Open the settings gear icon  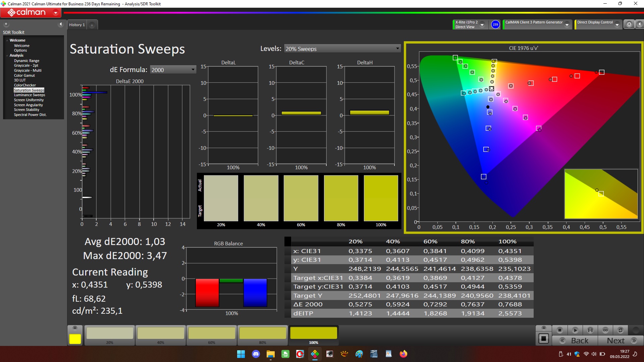pos(629,24)
